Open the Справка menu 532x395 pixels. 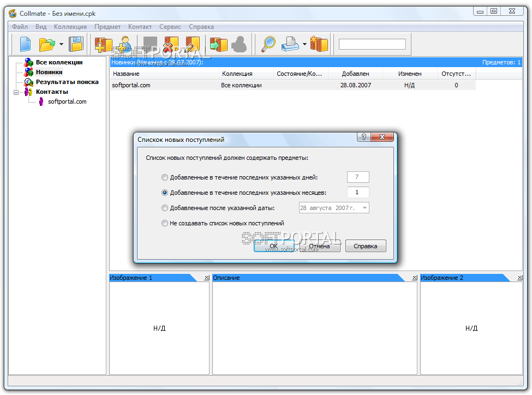tap(201, 27)
